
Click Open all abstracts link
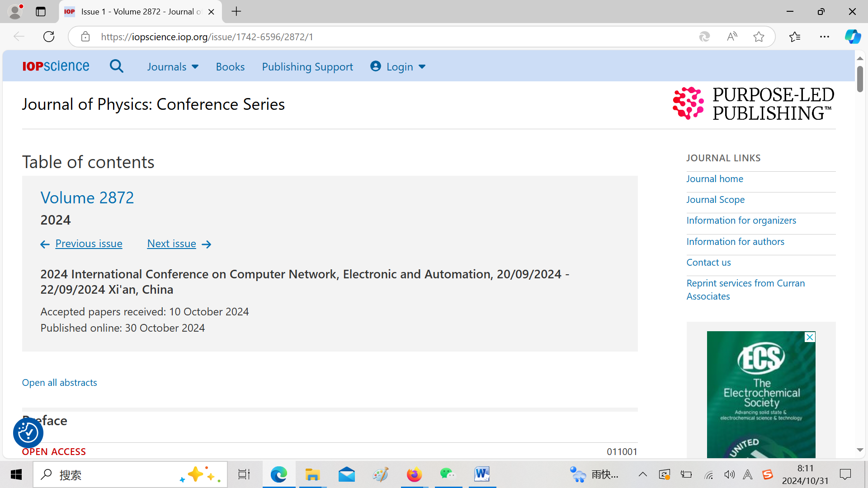pyautogui.click(x=60, y=382)
